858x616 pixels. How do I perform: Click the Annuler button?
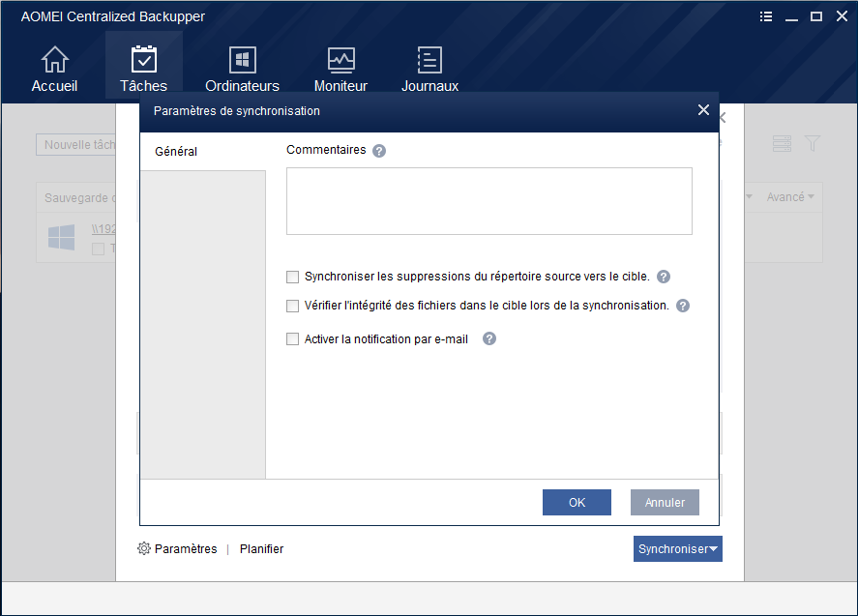(x=665, y=502)
